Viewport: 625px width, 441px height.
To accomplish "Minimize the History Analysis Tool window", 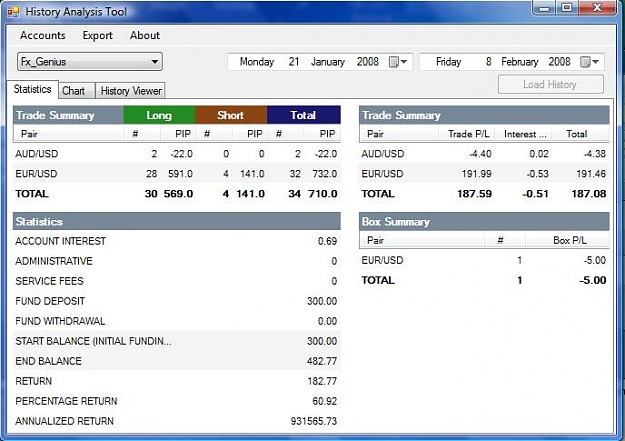I will coord(544,8).
